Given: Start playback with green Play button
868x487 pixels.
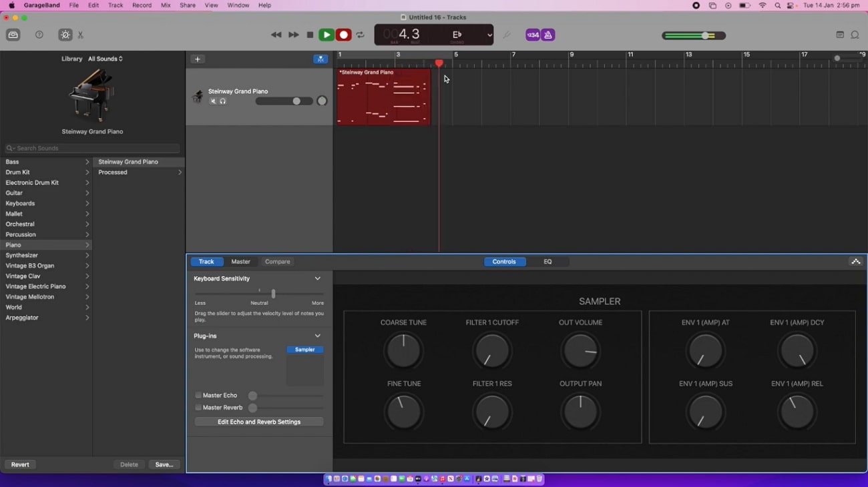Looking at the screenshot, I should (x=327, y=35).
